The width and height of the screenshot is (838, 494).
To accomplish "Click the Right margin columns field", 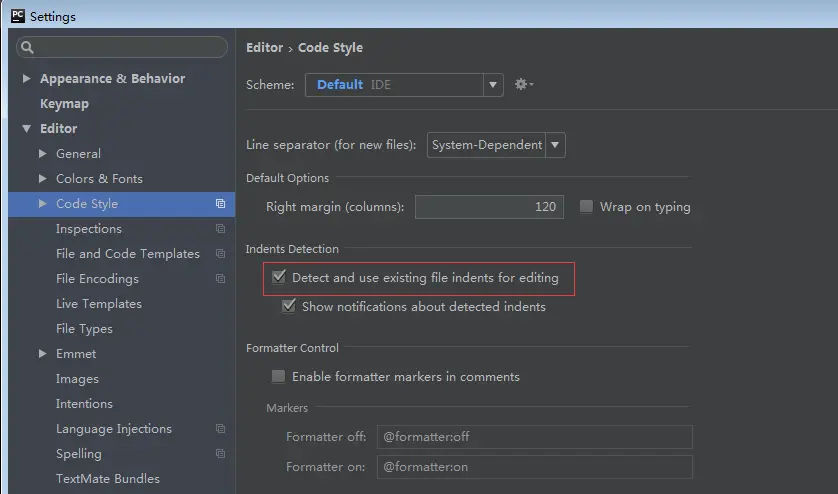I will point(489,207).
